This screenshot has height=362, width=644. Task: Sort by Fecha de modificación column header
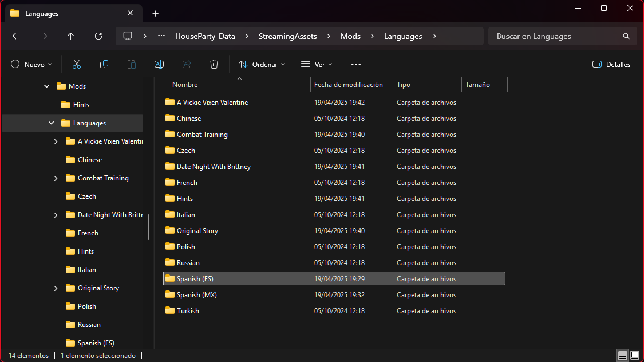(x=348, y=85)
